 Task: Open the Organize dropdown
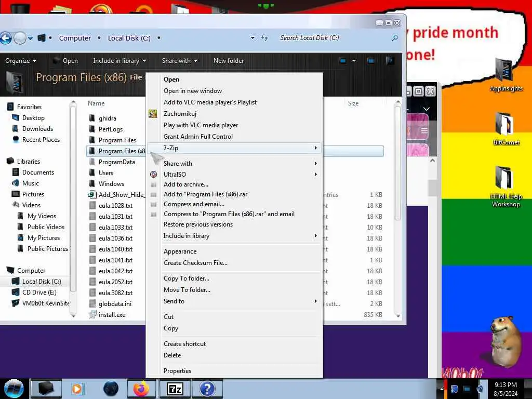coord(21,61)
